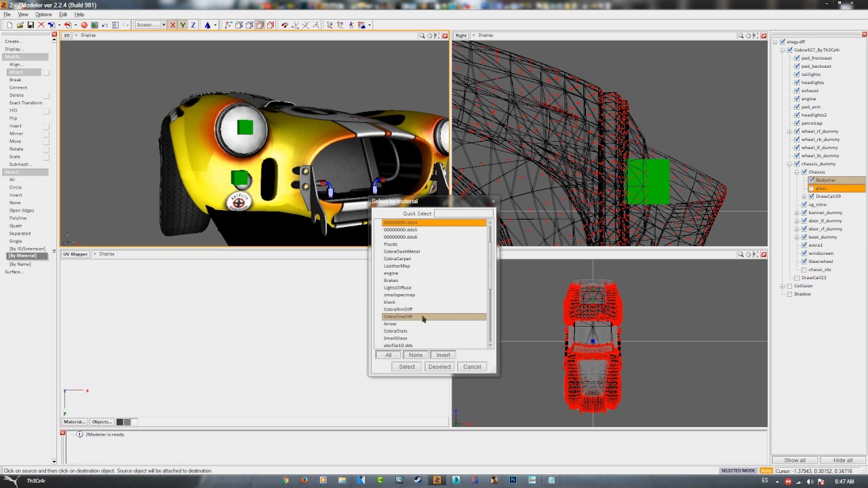
Task: Click the zoom magnifier in 3D viewport header
Action: [422, 35]
